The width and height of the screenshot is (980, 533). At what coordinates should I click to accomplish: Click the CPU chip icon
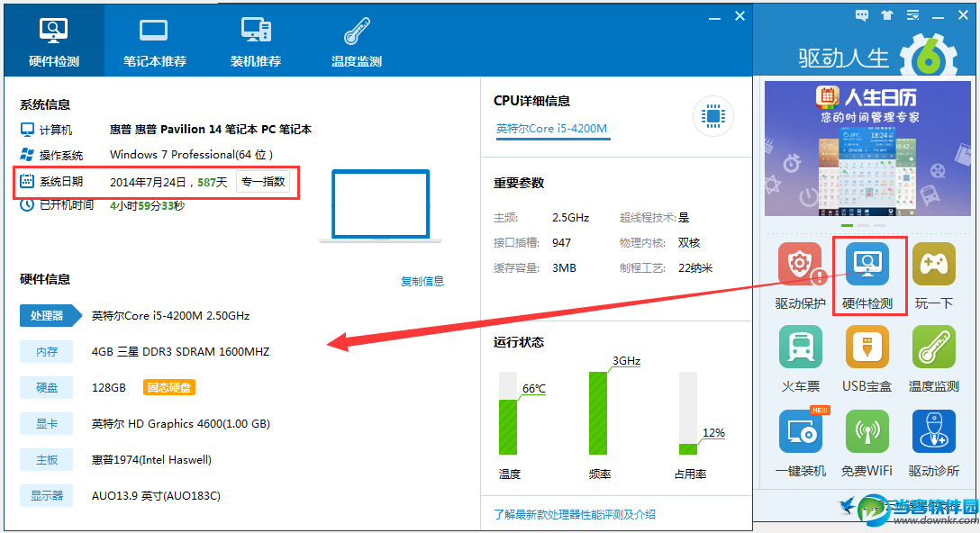click(713, 115)
